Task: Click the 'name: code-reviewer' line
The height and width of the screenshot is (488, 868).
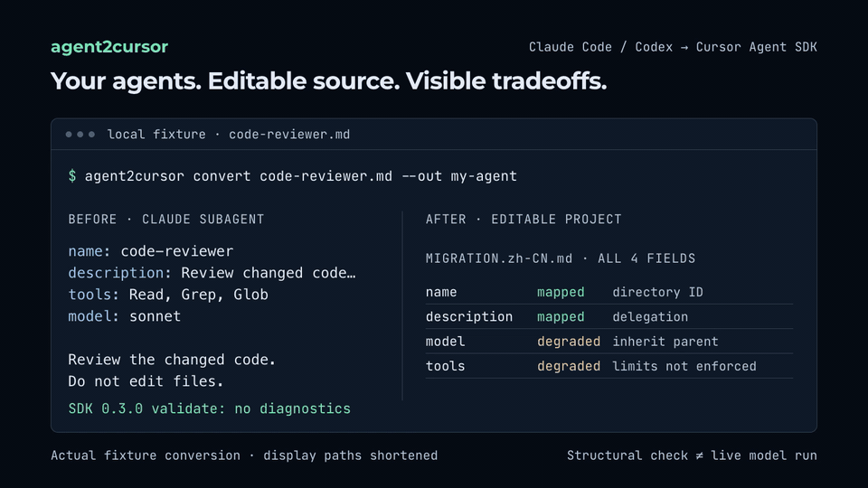Action: [151, 251]
